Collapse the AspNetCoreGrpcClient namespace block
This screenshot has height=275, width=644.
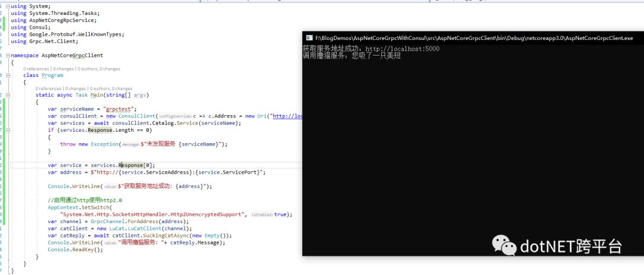[8, 55]
